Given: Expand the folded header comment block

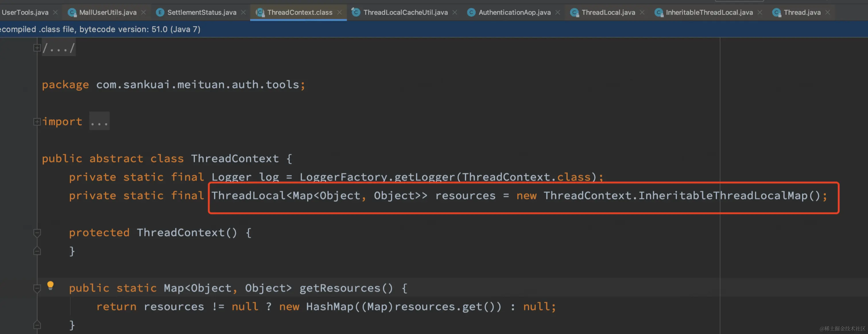Looking at the screenshot, I should (x=37, y=48).
